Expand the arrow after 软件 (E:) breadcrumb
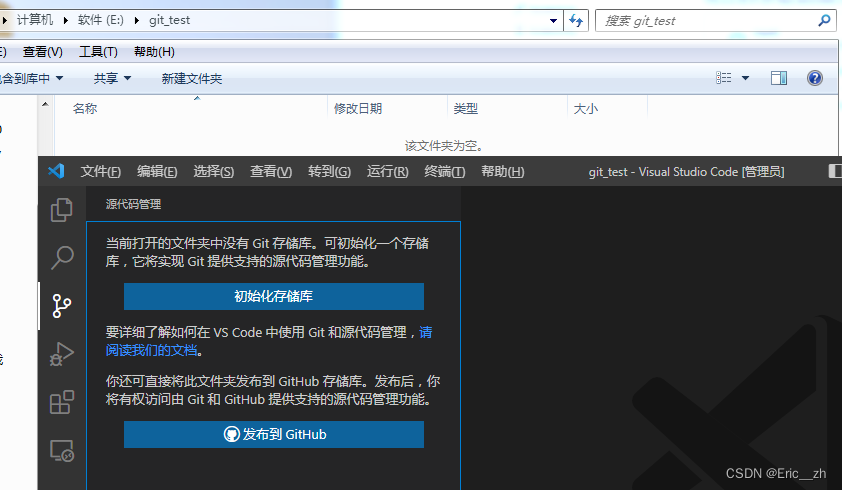842x490 pixels. click(x=137, y=20)
